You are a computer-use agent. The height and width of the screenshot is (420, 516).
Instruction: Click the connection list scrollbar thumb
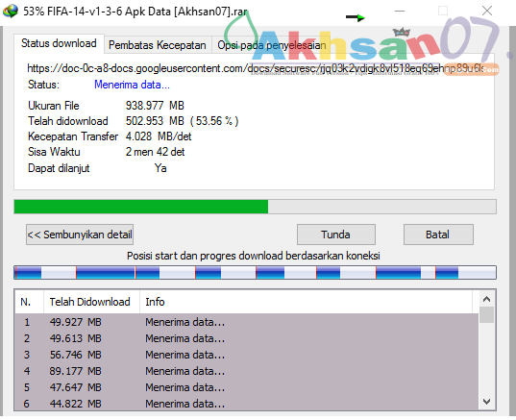(487, 314)
